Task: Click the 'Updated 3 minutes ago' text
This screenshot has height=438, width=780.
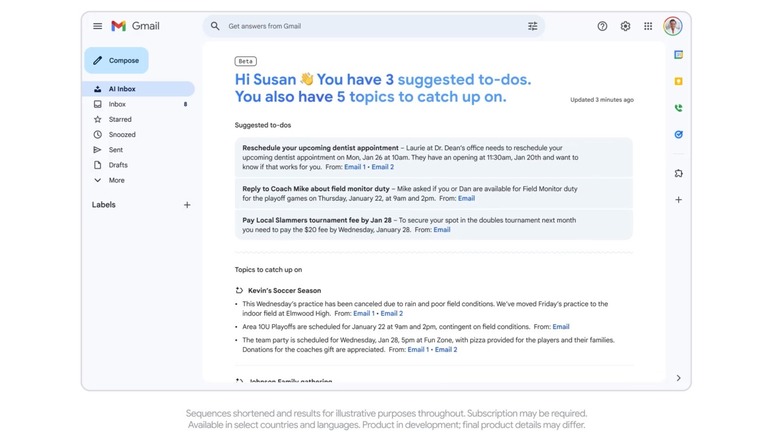Action: point(602,100)
